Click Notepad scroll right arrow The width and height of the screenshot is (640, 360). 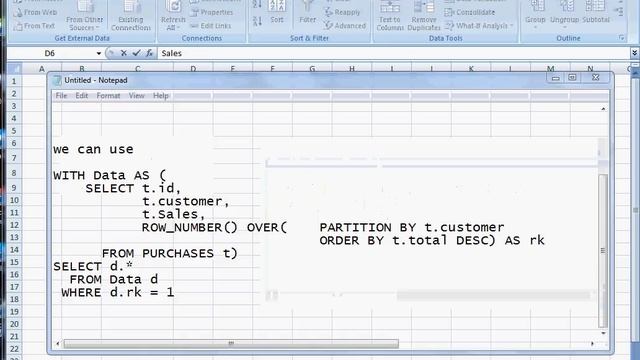592,344
